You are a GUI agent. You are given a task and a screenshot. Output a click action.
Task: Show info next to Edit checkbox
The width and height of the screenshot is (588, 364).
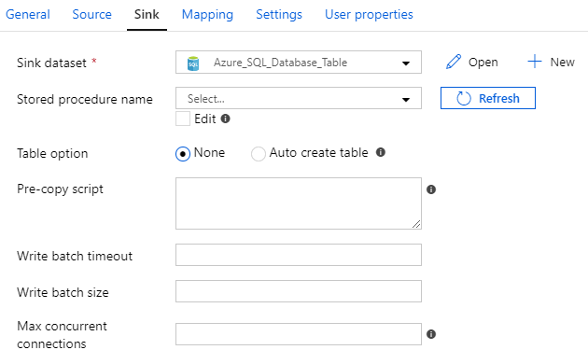coord(225,119)
